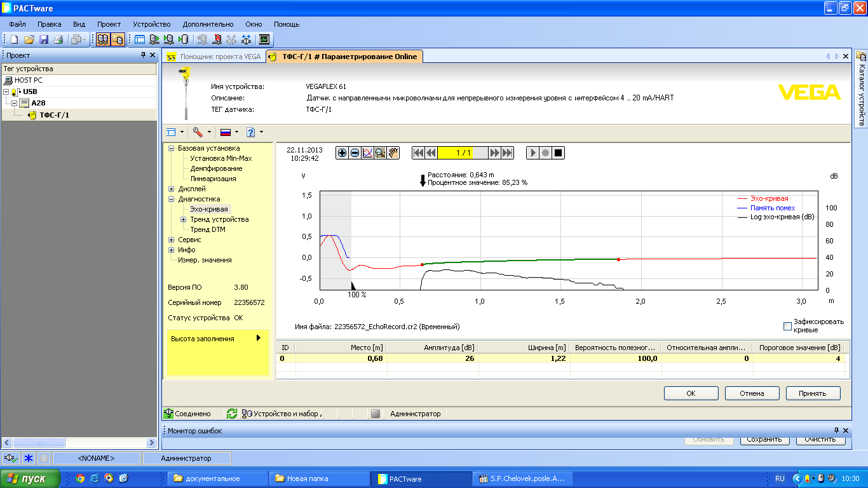Select ТФС-Г/1 Параметрирование Online tab
868x488 pixels.
(x=344, y=57)
